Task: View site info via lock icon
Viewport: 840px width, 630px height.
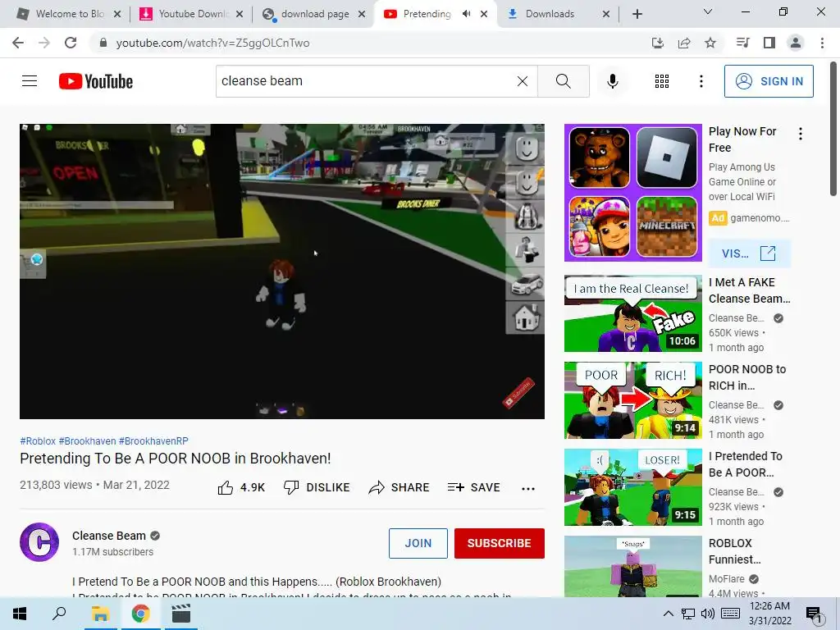Action: coord(103,43)
